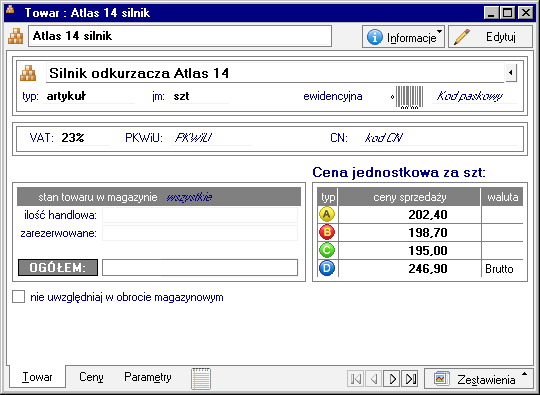The height and width of the screenshot is (395, 540).
Task: Click the pencil icon on Edytuj
Action: (x=461, y=37)
